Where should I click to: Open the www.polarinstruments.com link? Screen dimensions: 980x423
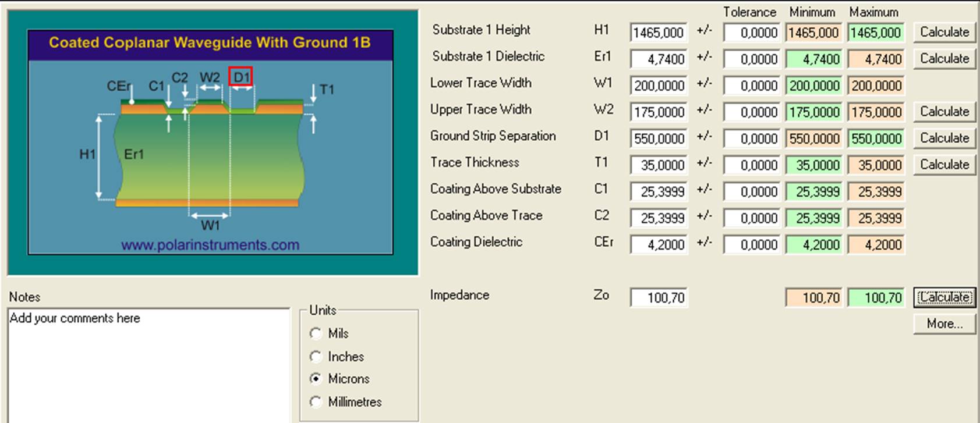tap(210, 245)
